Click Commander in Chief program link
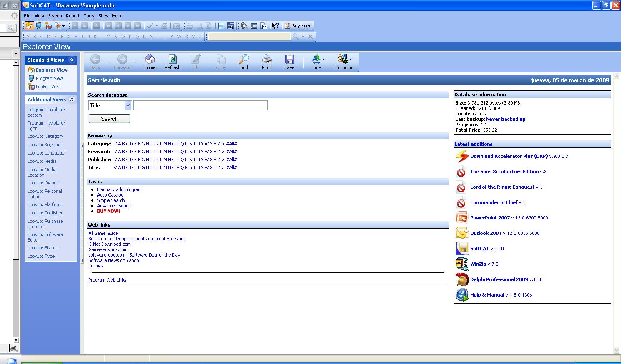The width and height of the screenshot is (621, 364). [x=494, y=202]
